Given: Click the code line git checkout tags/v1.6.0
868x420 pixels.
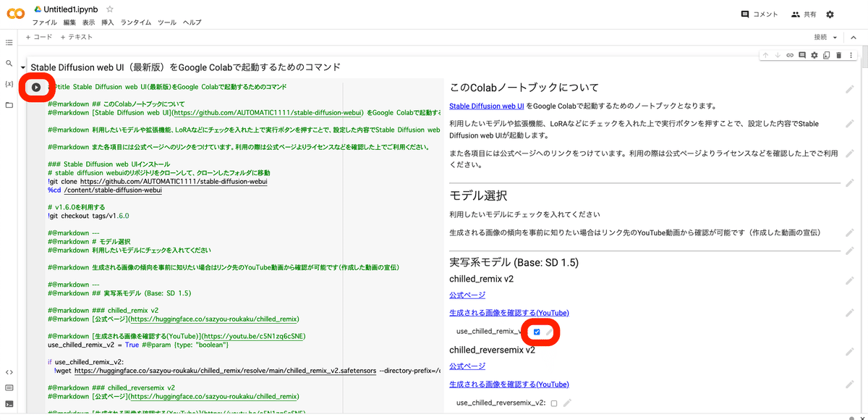Looking at the screenshot, I should click(x=89, y=216).
